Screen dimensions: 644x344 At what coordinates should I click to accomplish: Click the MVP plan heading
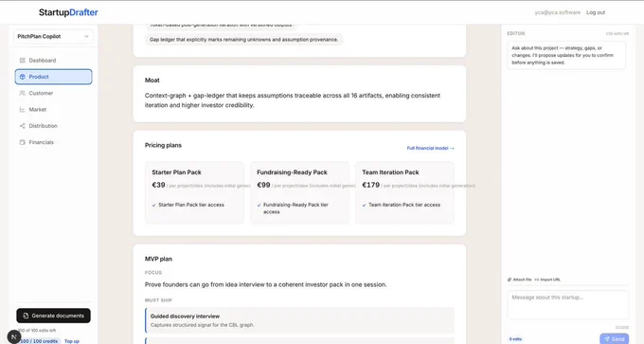point(158,259)
